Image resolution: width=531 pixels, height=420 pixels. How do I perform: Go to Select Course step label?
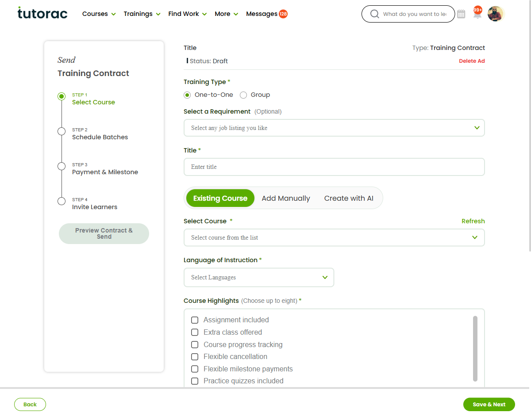point(93,102)
